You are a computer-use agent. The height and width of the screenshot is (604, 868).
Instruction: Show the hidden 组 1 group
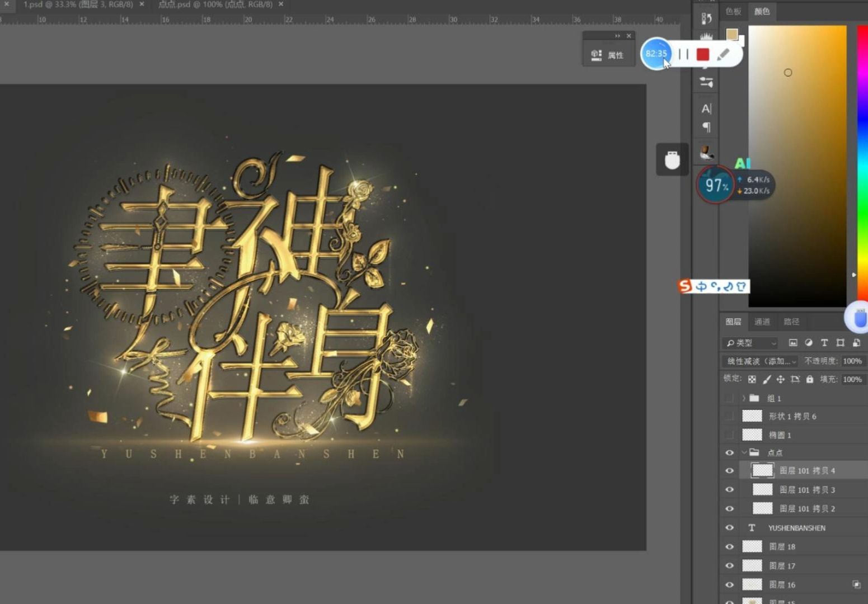click(x=729, y=398)
